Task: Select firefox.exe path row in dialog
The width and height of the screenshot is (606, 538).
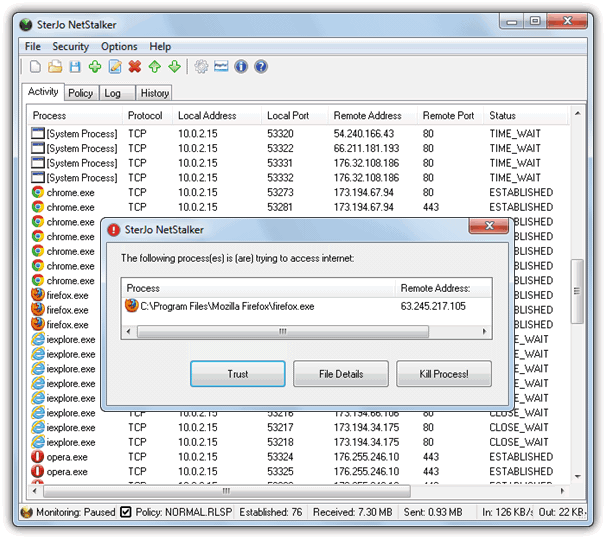Action: 306,306
